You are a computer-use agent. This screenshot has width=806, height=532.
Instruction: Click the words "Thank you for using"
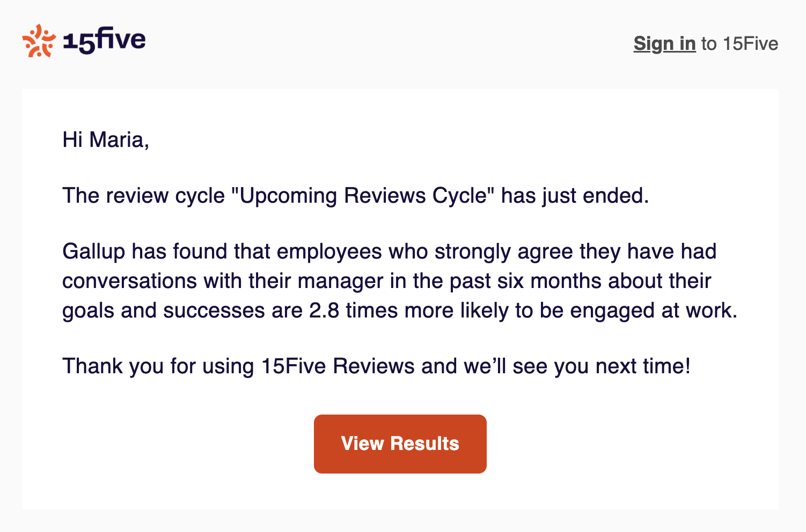(158, 366)
